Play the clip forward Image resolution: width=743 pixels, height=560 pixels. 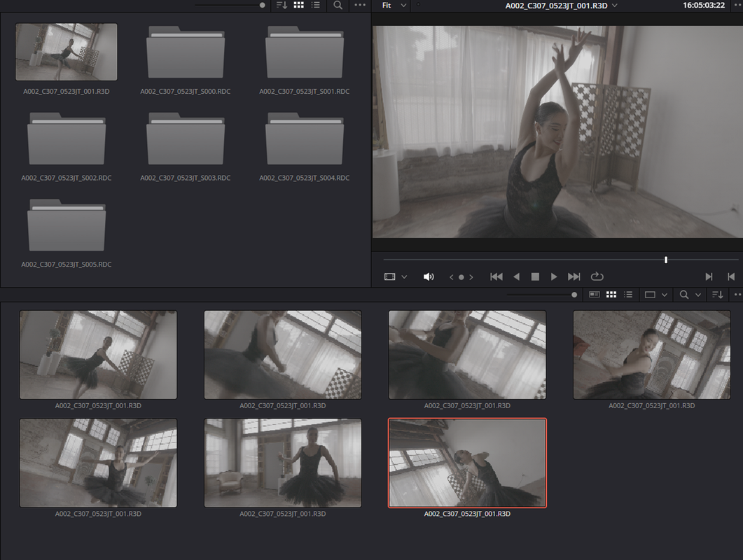tap(553, 276)
